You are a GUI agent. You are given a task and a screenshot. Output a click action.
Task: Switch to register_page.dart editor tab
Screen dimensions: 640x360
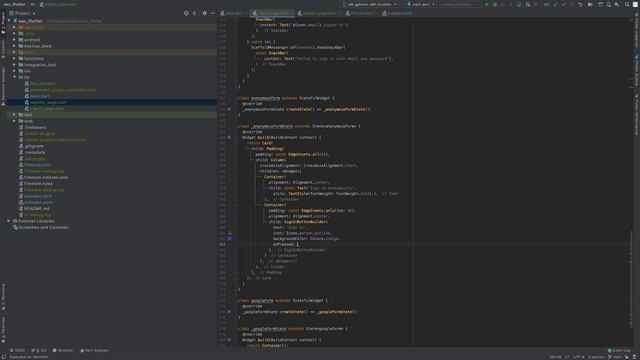319,13
